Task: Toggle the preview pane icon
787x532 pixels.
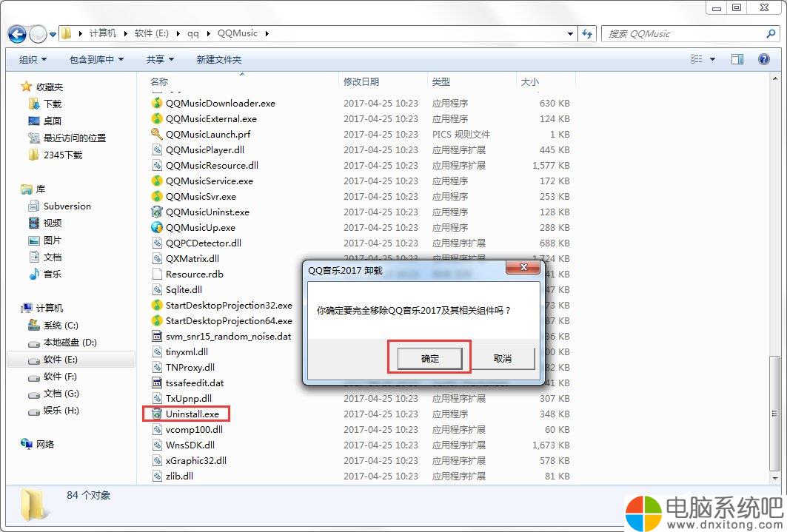Action: 737,59
